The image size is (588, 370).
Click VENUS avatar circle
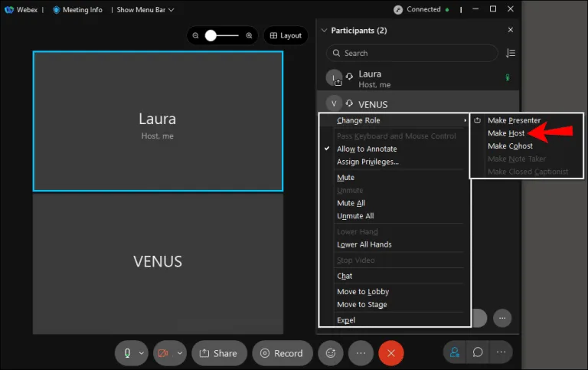(334, 103)
